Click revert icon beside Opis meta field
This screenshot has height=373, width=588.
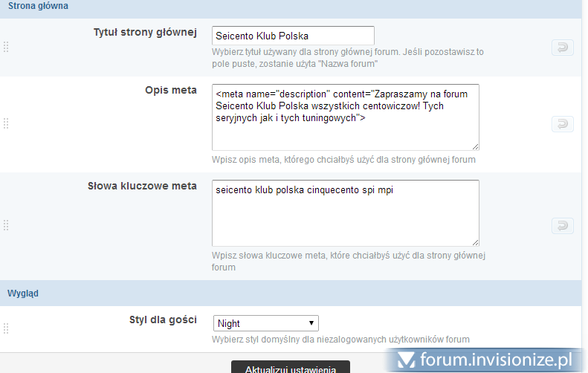562,124
